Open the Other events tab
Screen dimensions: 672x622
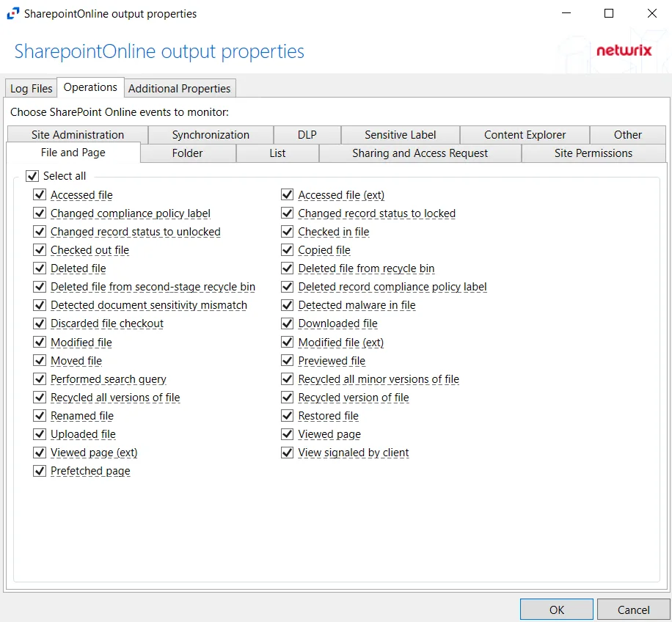click(x=627, y=134)
